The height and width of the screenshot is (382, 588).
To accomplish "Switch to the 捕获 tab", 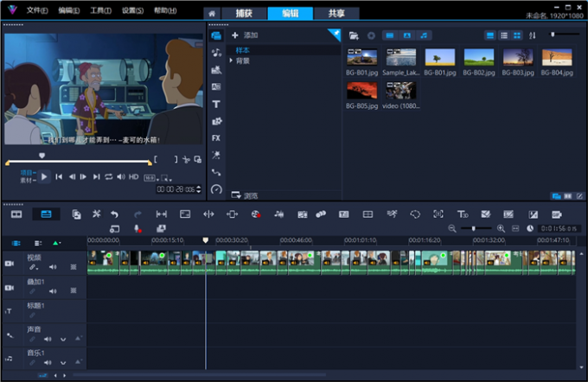I will tap(244, 14).
